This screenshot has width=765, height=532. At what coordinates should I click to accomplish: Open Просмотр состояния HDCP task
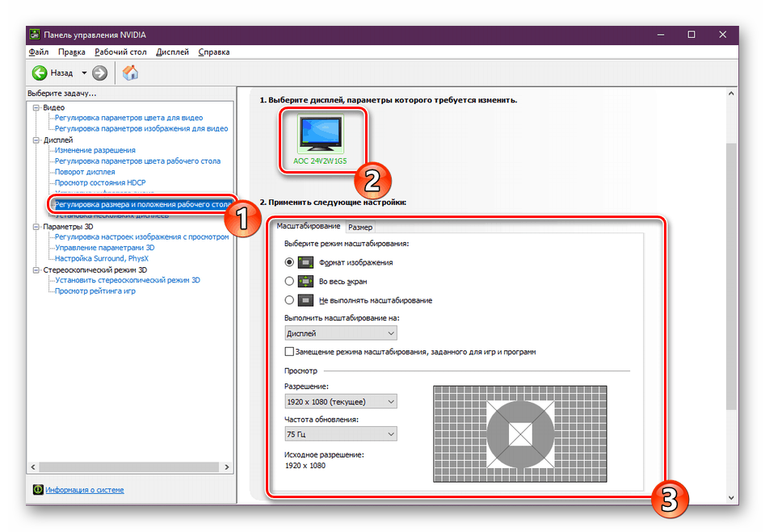[100, 182]
